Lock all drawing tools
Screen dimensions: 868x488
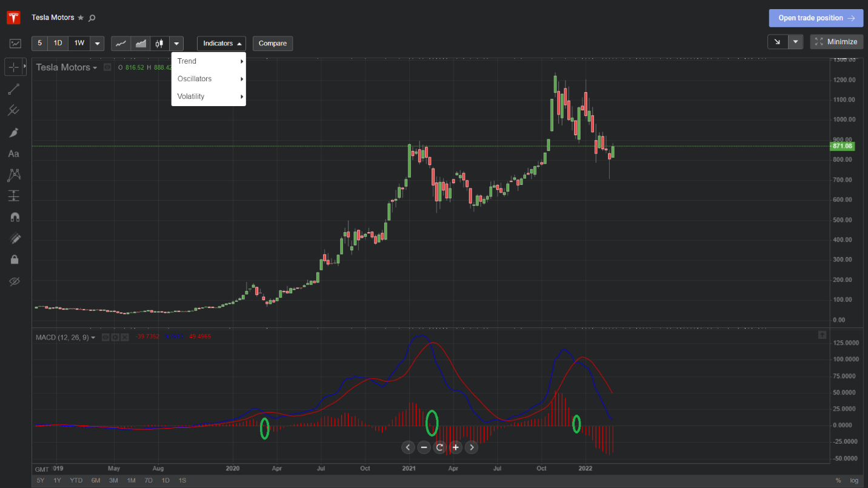coord(14,259)
